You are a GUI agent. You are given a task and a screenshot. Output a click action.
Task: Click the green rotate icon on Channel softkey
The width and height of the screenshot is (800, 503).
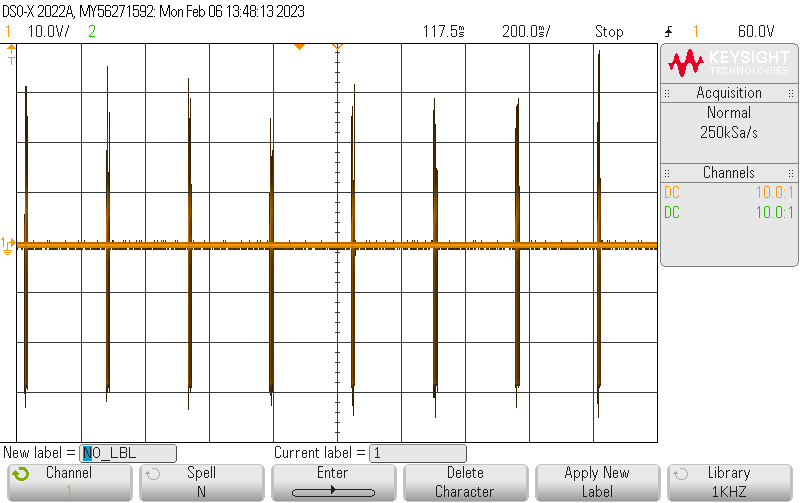21,474
